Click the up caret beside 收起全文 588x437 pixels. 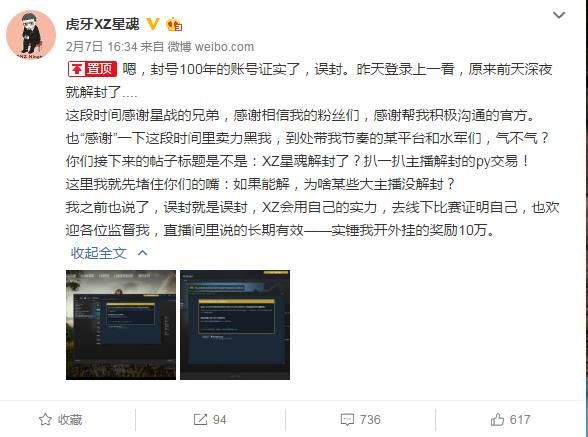pos(142,253)
